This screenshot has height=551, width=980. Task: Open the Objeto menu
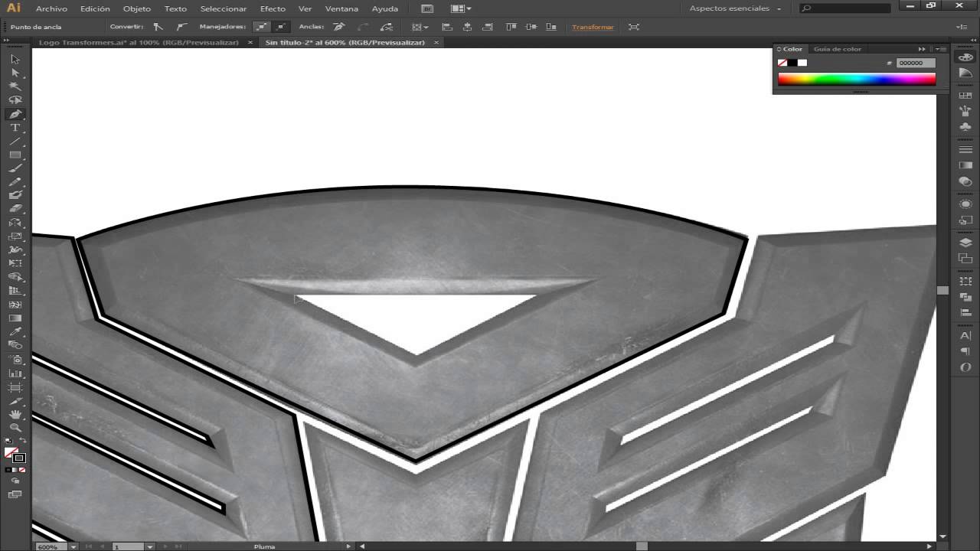coord(137,8)
